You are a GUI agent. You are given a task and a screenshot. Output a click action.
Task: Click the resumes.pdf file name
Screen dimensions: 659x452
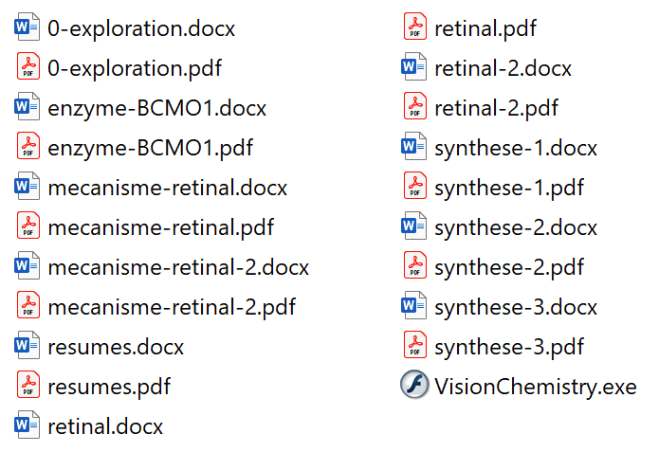(x=109, y=386)
